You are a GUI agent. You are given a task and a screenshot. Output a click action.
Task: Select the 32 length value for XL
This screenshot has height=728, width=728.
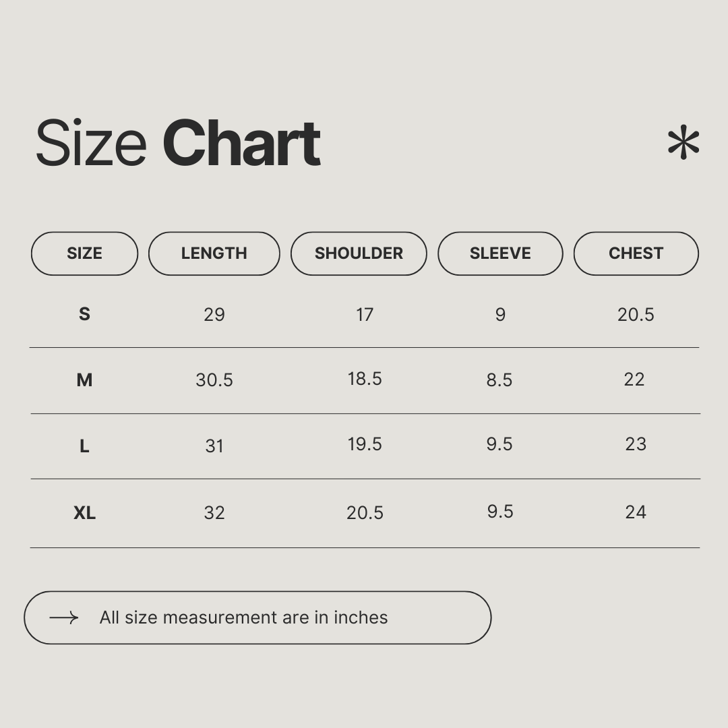click(x=214, y=513)
